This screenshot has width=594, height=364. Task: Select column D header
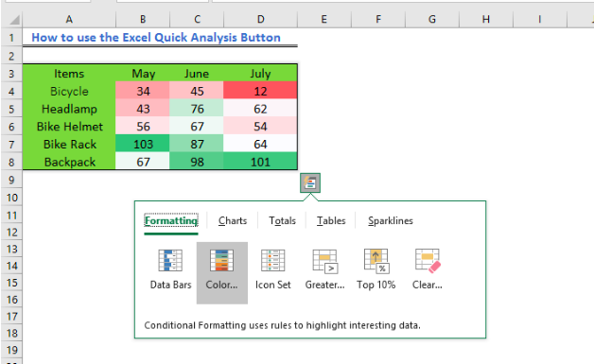pyautogui.click(x=261, y=19)
